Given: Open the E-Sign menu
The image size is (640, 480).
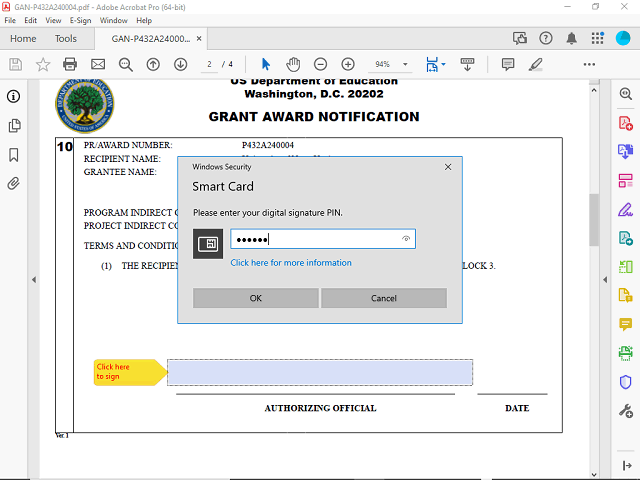Looking at the screenshot, I should click(x=80, y=20).
